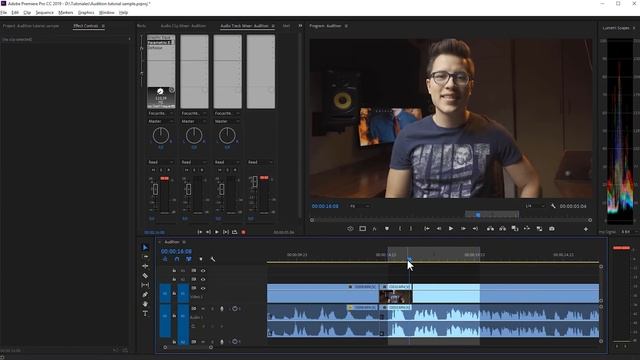Screen dimensions: 640x360
Task: Open first channel strip Master output dropdown
Action: click(x=161, y=121)
